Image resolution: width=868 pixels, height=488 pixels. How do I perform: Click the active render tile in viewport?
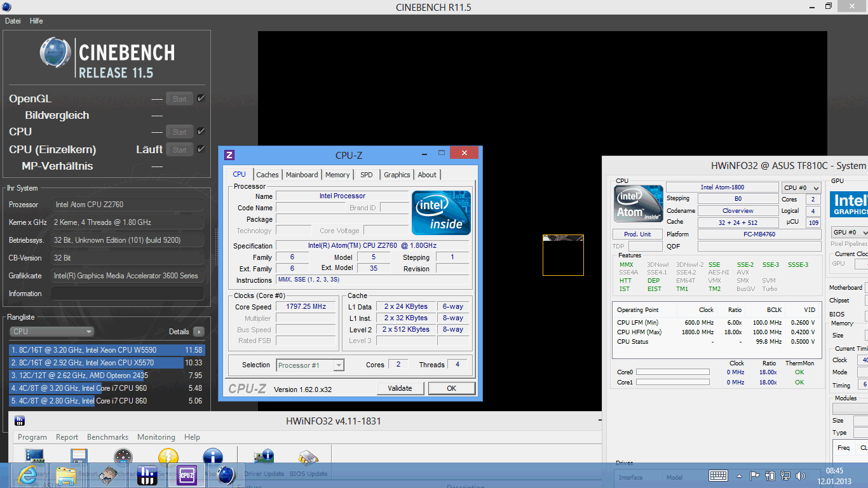(563, 255)
